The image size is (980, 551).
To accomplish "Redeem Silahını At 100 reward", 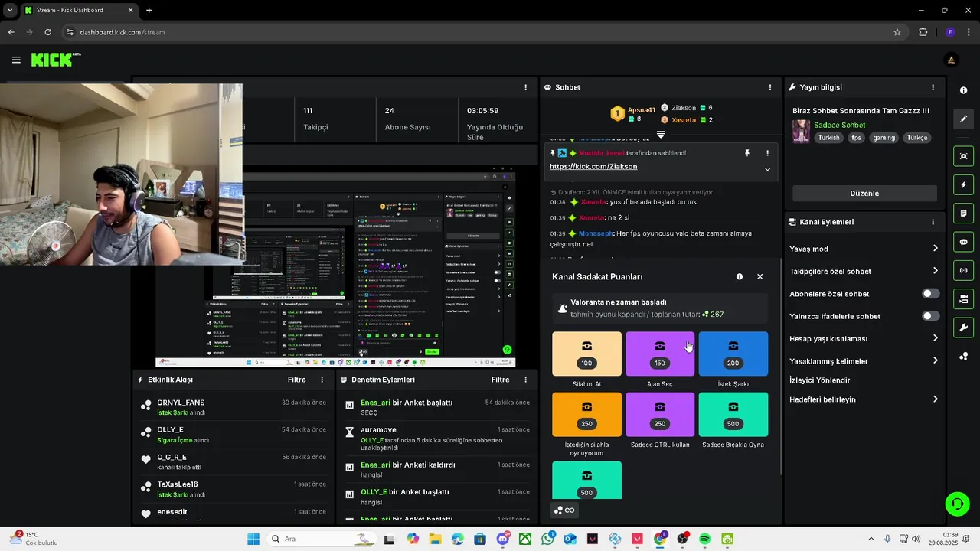I will [x=586, y=354].
